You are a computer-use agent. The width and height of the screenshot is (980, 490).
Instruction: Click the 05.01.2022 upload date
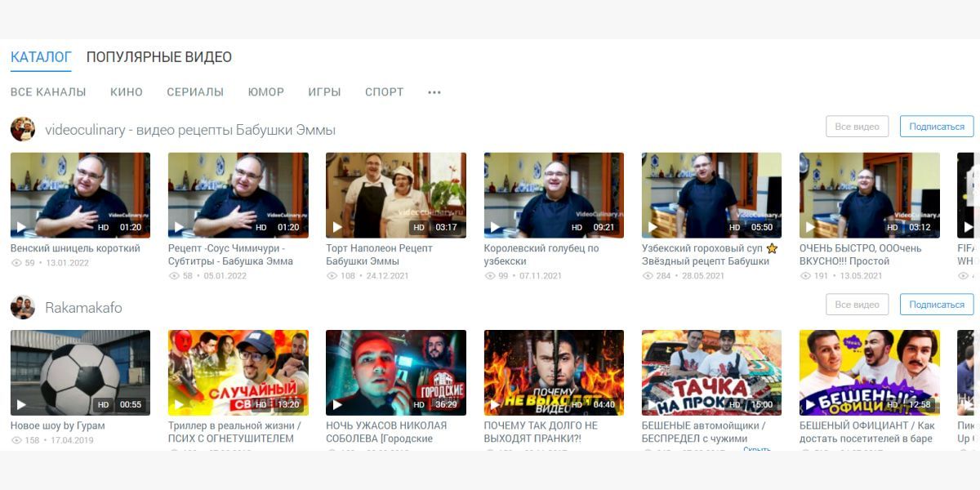coord(225,276)
